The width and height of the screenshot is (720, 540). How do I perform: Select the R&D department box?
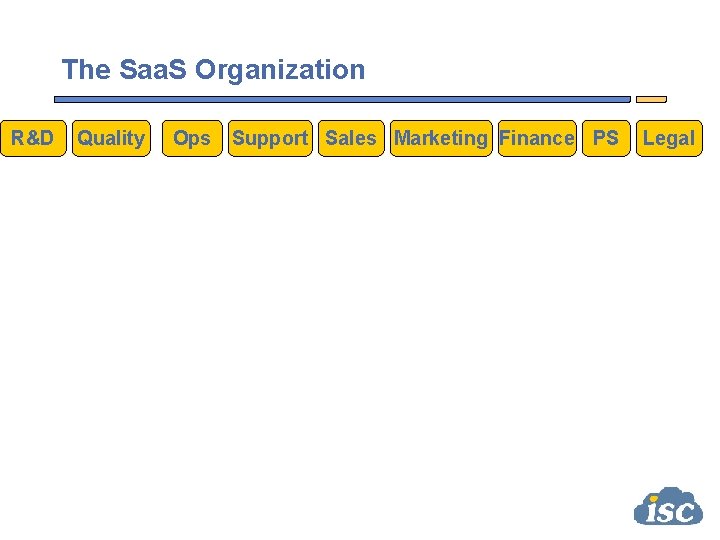click(x=32, y=138)
